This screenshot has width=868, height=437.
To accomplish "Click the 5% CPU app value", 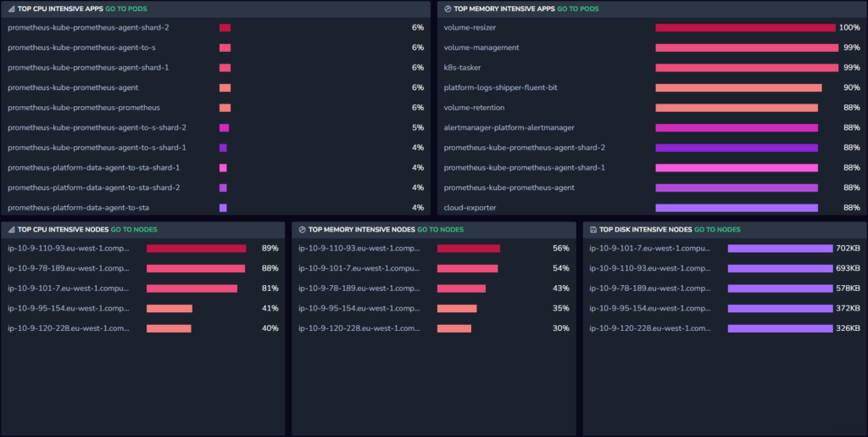I will click(x=418, y=127).
